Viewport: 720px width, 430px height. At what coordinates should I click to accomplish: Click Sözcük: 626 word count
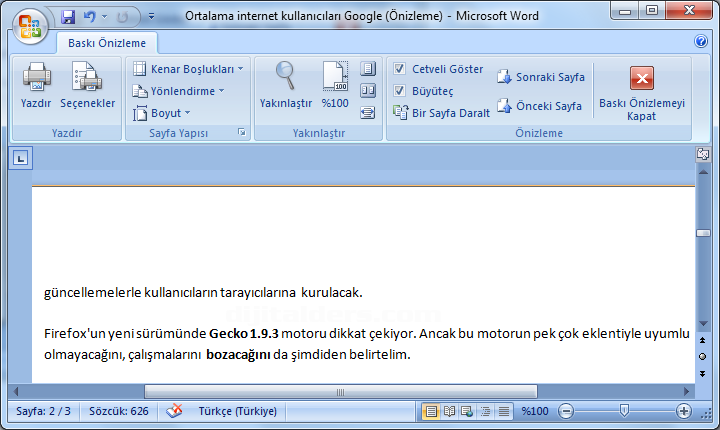click(118, 411)
